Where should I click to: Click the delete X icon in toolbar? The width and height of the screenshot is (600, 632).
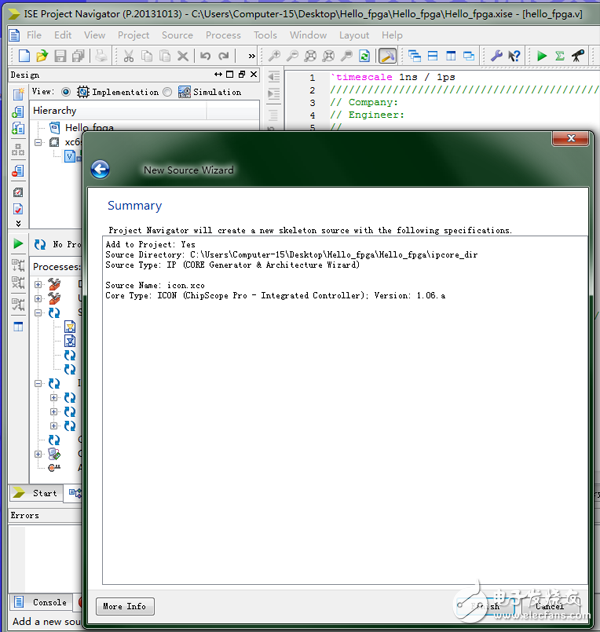(x=184, y=56)
